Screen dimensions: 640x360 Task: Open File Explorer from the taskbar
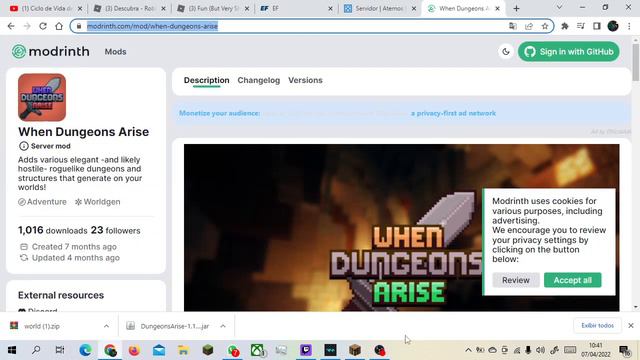pyautogui.click(x=183, y=350)
